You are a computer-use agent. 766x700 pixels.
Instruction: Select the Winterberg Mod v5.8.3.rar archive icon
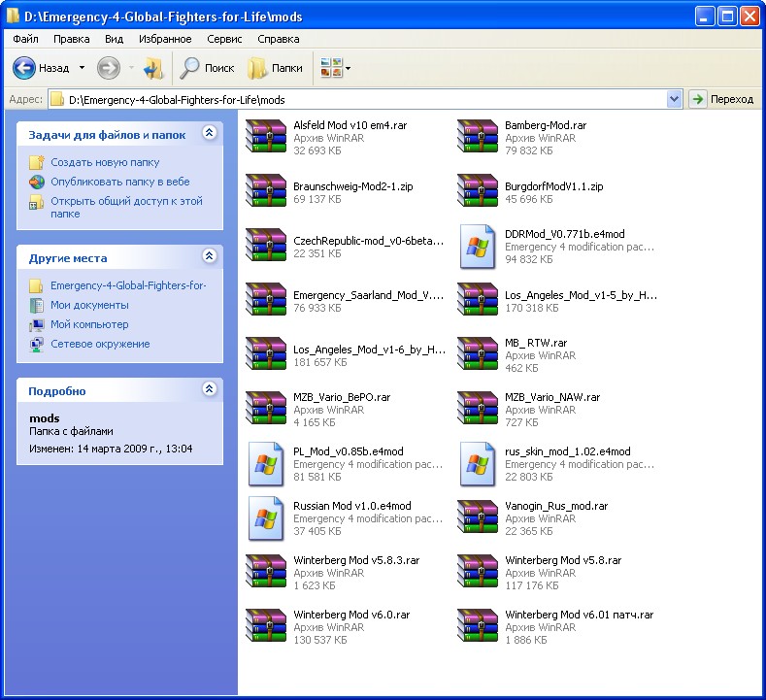tap(266, 571)
